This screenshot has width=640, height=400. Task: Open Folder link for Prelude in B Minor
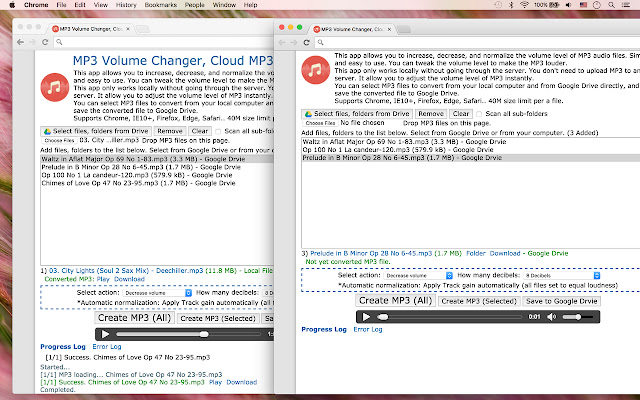pyautogui.click(x=476, y=253)
